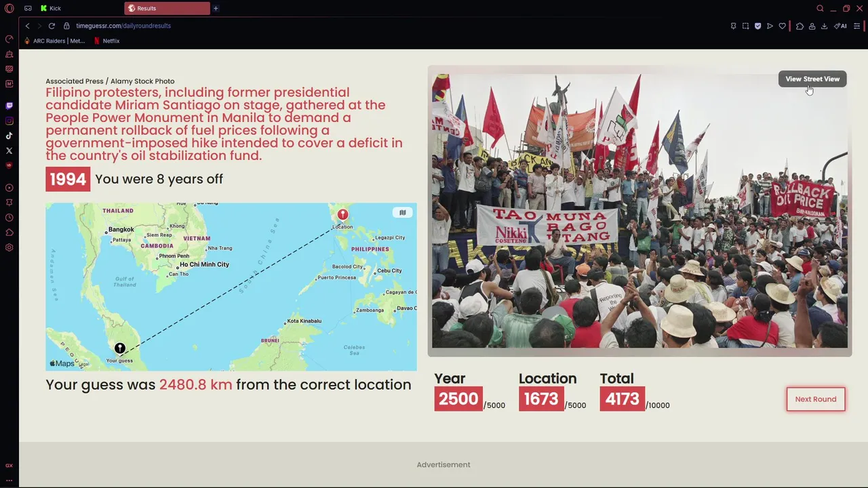
Task: Open the profile account icon
Action: [812, 26]
